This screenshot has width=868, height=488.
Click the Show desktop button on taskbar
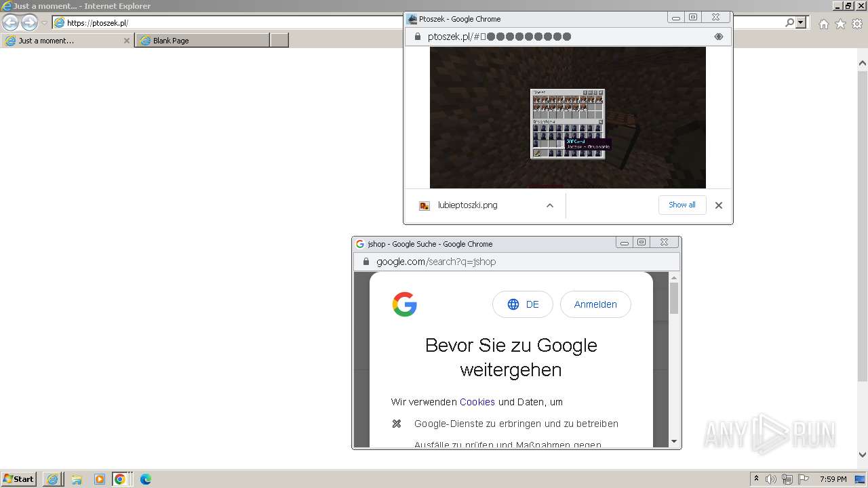861,479
